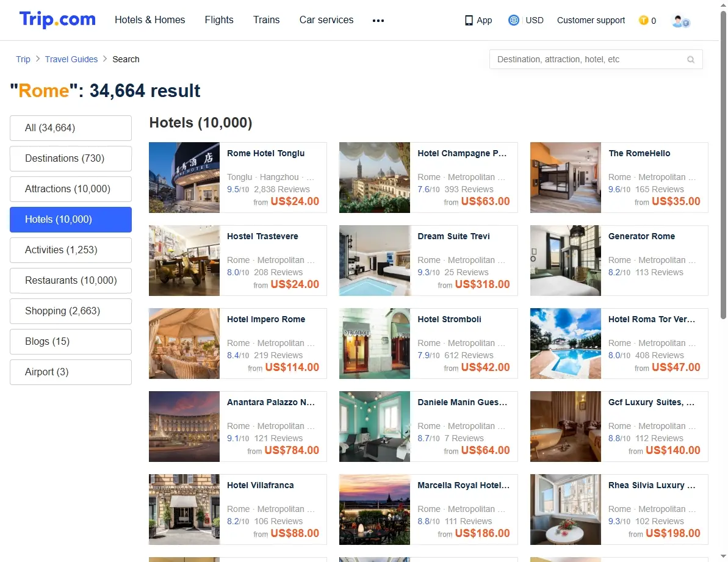Open Rome Hotel Tonglu photo
This screenshot has width=728, height=562.
184,178
